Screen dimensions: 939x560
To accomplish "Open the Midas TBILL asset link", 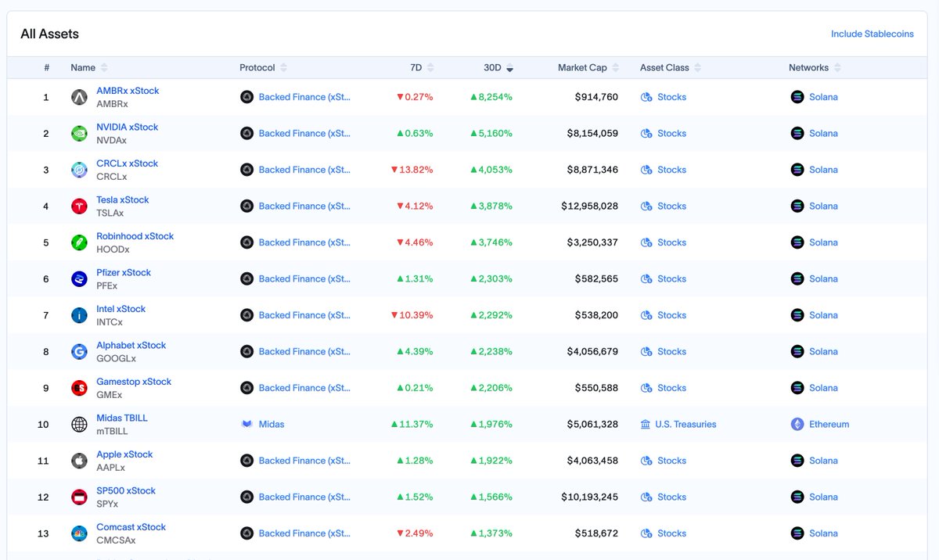I will point(121,418).
